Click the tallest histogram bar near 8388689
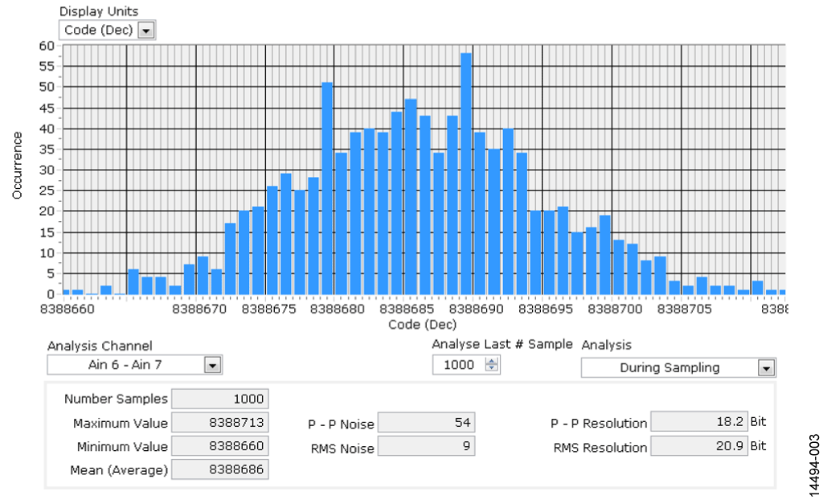This screenshot has width=823, height=504. tap(466, 174)
